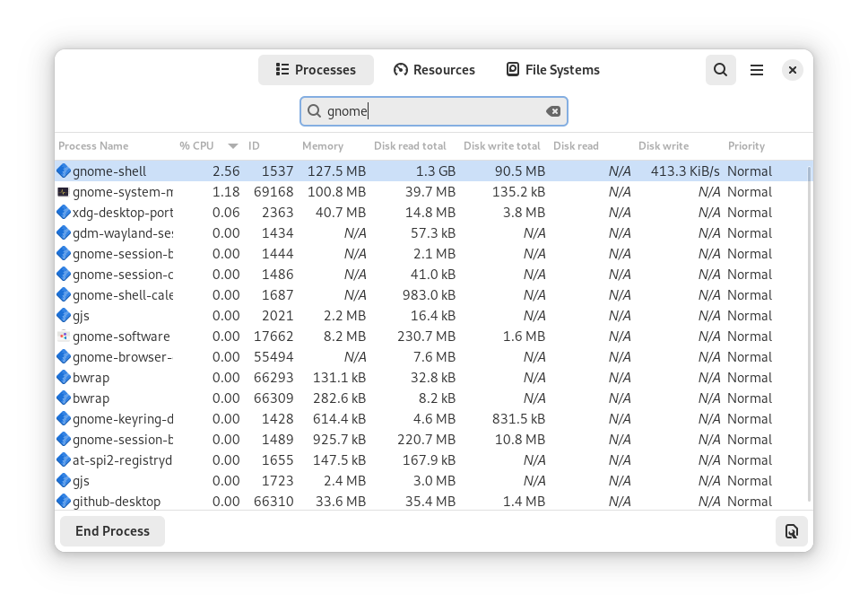Click inside the gnome search field
Viewport: 868px width, 612px height.
(x=430, y=111)
